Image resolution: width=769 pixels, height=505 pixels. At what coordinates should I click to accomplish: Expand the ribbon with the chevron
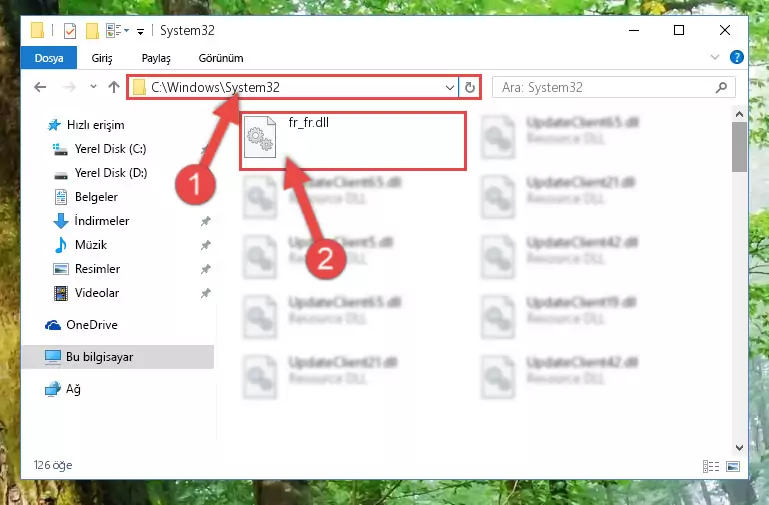pyautogui.click(x=715, y=57)
